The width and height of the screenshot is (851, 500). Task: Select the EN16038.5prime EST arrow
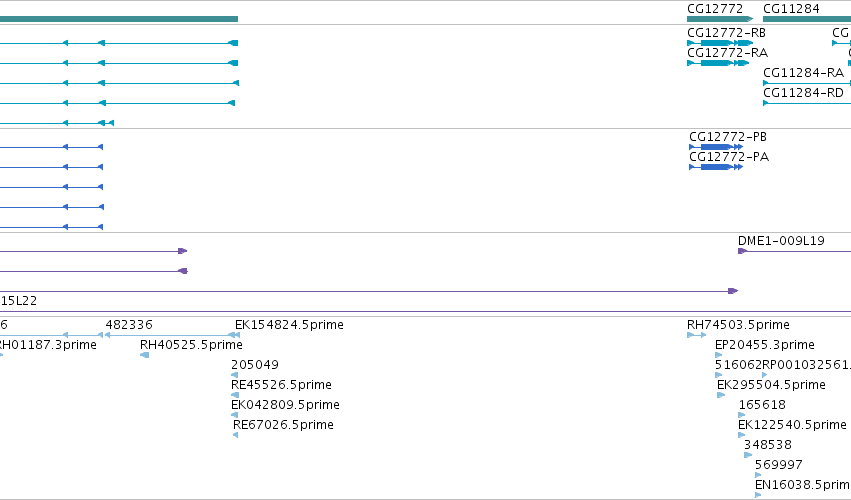[x=758, y=495]
